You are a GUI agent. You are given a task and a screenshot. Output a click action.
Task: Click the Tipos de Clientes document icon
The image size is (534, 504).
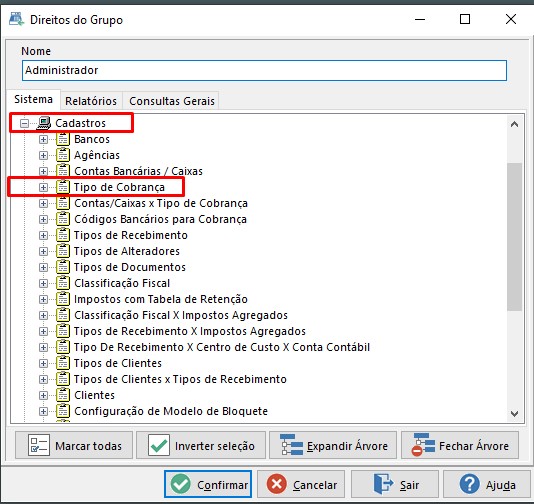coord(63,363)
